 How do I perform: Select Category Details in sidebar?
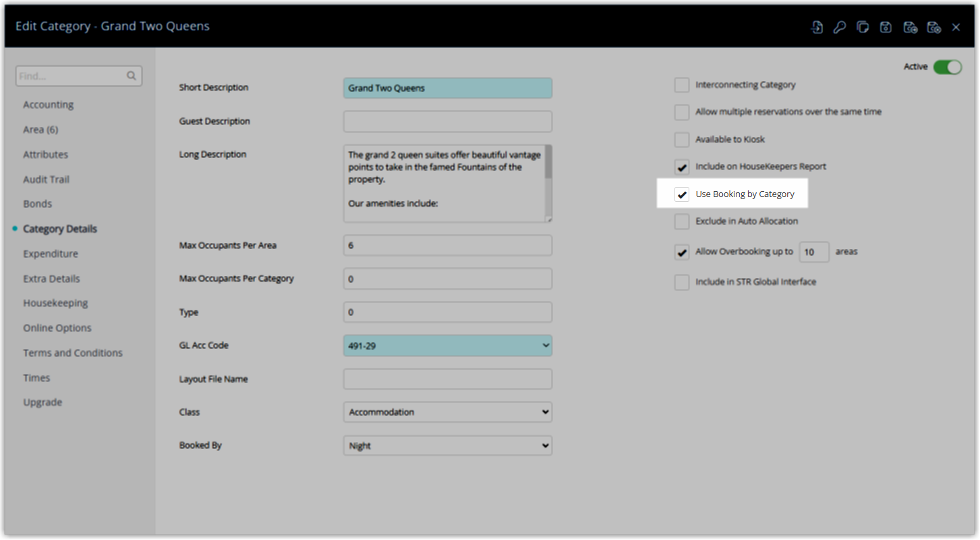(60, 229)
